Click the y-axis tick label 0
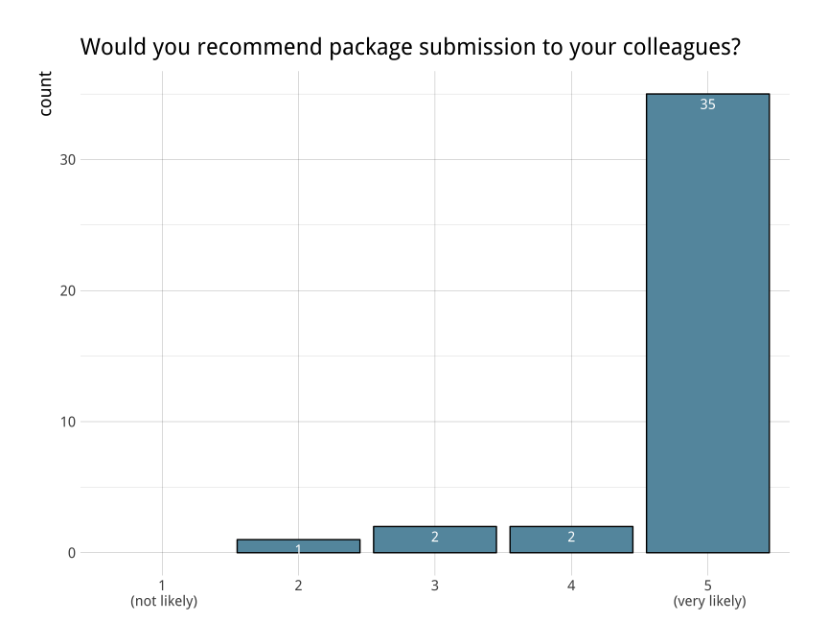828x644 pixels. tap(71, 553)
